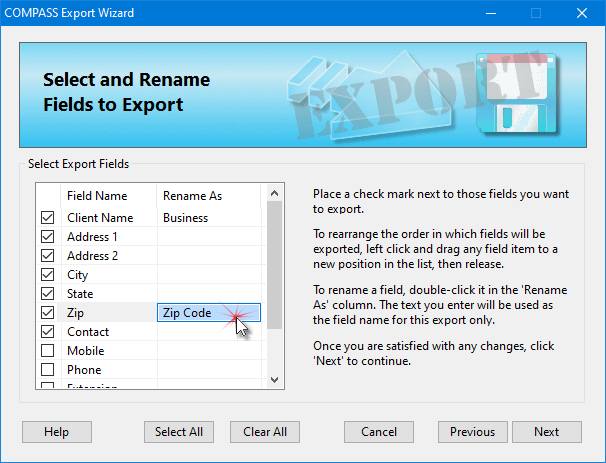
Task: Select the Address 1 row label
Action: tap(92, 237)
